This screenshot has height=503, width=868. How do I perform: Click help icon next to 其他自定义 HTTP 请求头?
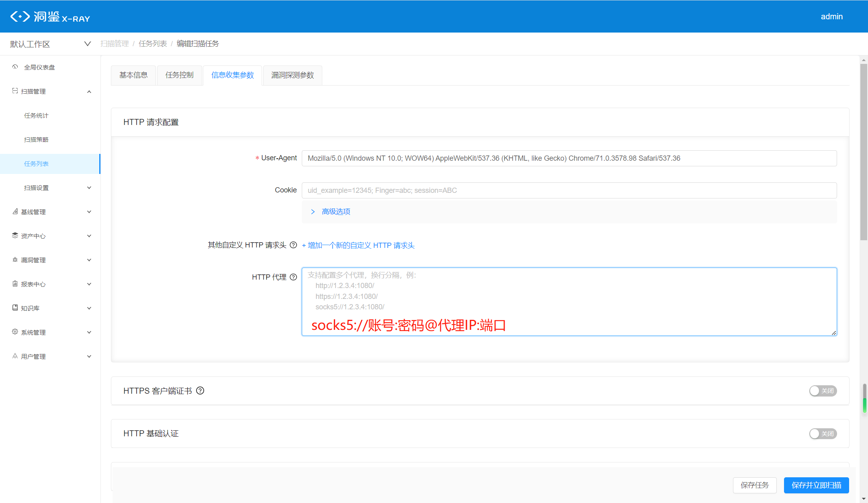click(x=293, y=245)
